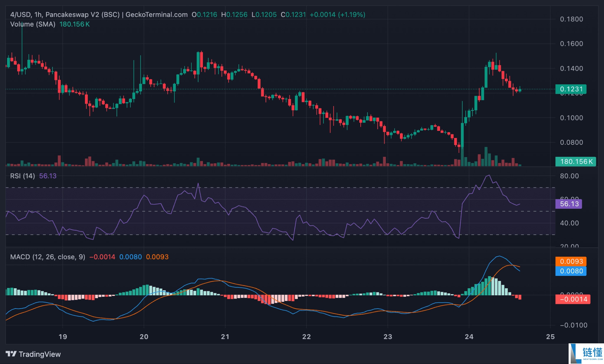Click the 180.156K volume axis label

[575, 162]
